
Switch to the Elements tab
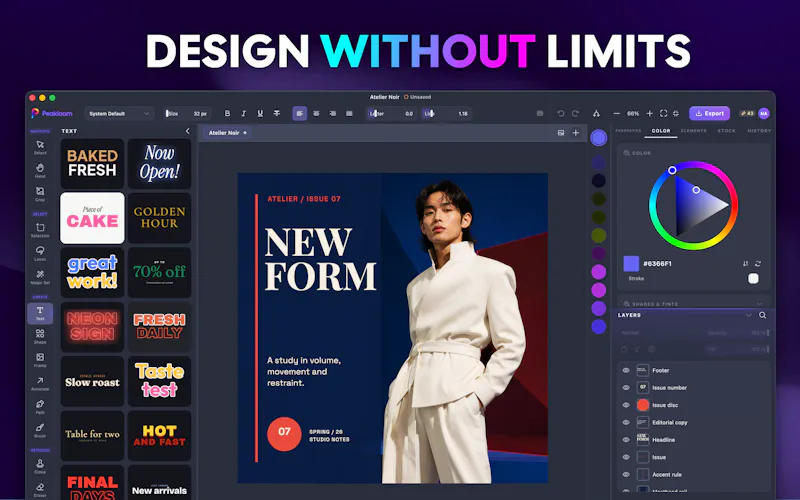tap(693, 131)
